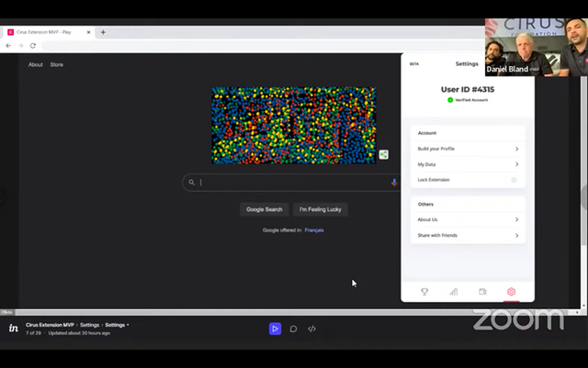Open the Store link on Google page

[x=57, y=64]
